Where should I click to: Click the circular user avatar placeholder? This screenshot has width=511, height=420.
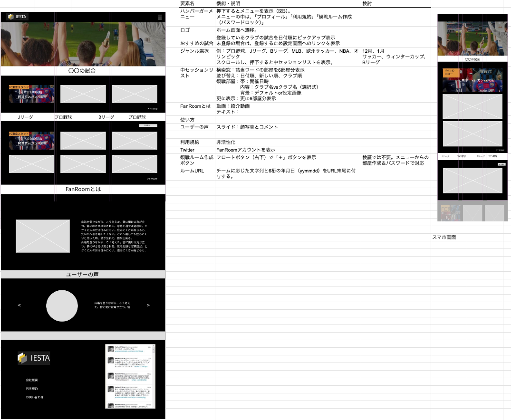pyautogui.click(x=62, y=305)
